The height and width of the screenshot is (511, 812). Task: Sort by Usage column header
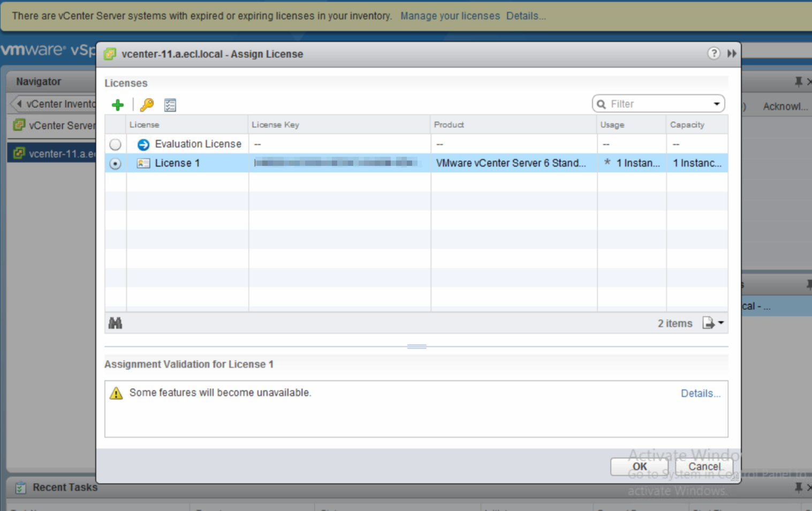632,125
